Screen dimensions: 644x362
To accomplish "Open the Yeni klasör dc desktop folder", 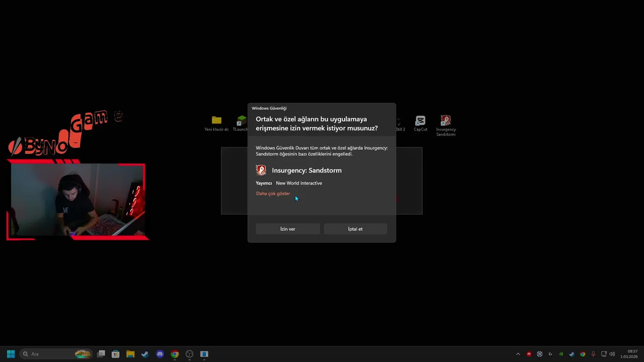I will tap(216, 124).
